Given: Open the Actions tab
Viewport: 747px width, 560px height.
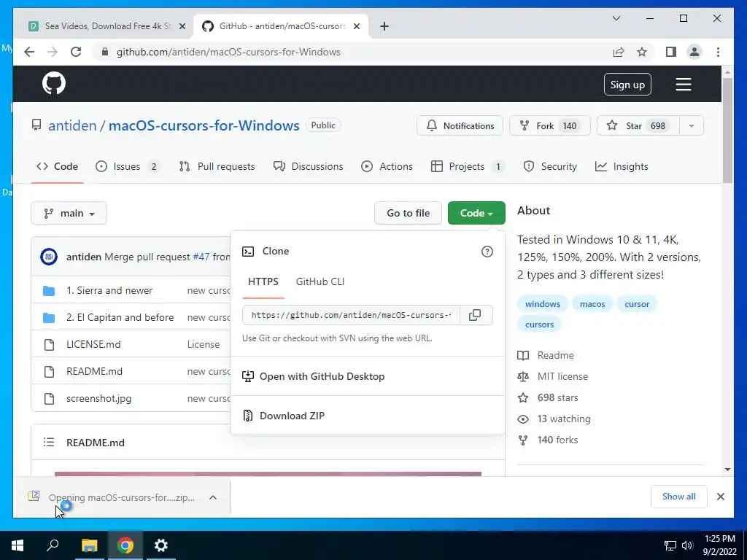Looking at the screenshot, I should point(387,166).
